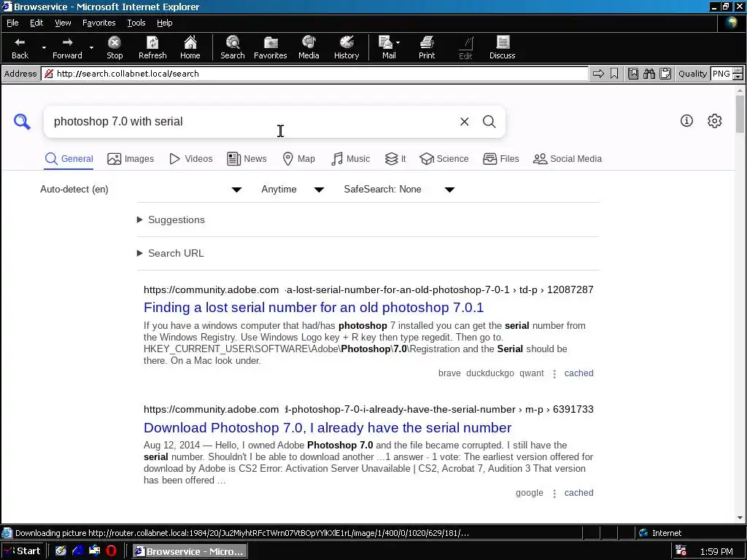Open the View menu
Image resolution: width=747 pixels, height=560 pixels.
coord(63,23)
